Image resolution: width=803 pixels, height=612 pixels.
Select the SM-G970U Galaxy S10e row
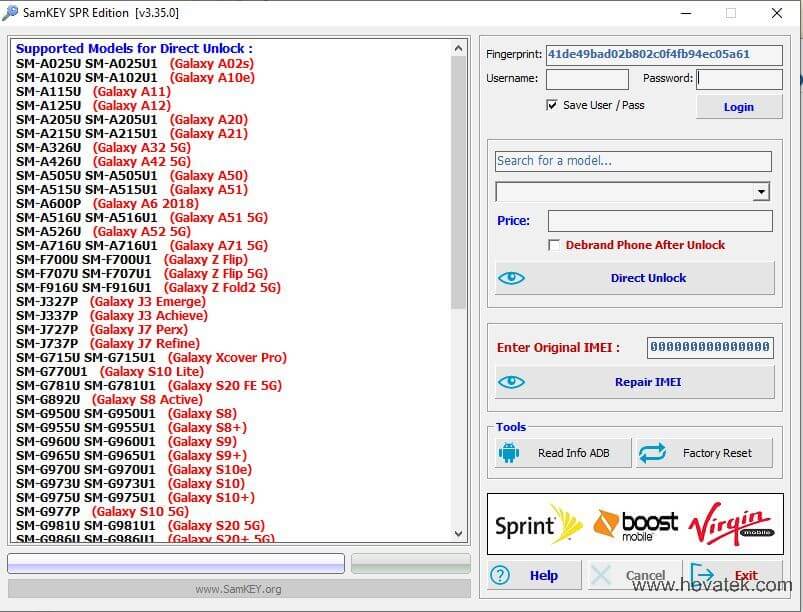tap(134, 469)
